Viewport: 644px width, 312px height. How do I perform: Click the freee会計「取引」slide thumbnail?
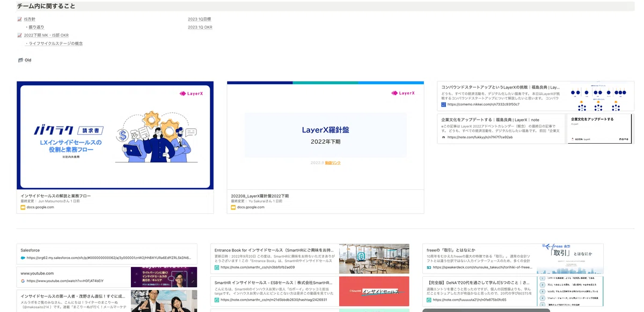coord(570,259)
